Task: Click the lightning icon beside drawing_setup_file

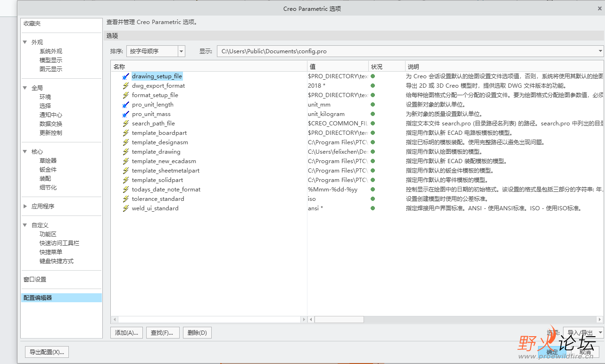Action: pos(125,76)
